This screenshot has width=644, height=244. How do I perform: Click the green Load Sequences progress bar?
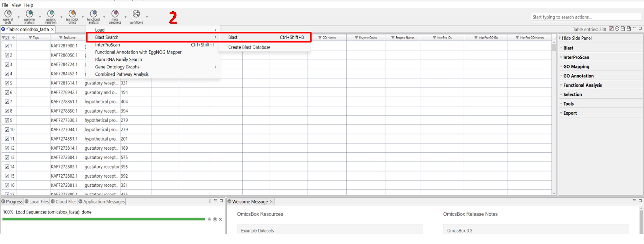(x=103, y=219)
